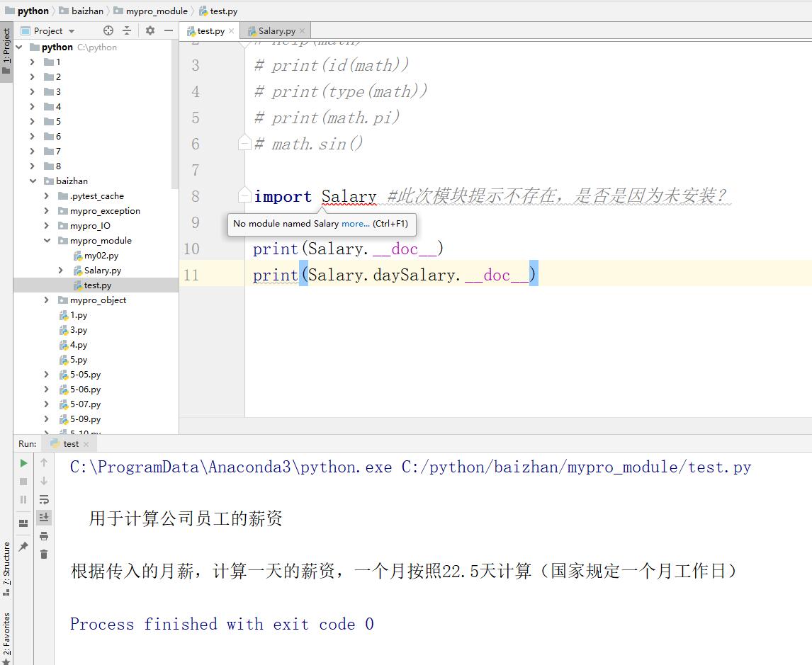Toggle Scroll to End in Run console
Screen dimensions: 812x665
(44, 517)
